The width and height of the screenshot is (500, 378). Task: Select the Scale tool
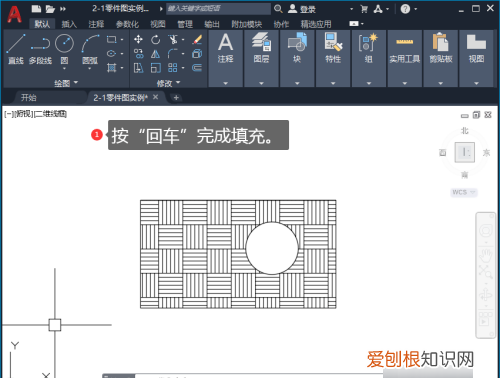coord(155,68)
